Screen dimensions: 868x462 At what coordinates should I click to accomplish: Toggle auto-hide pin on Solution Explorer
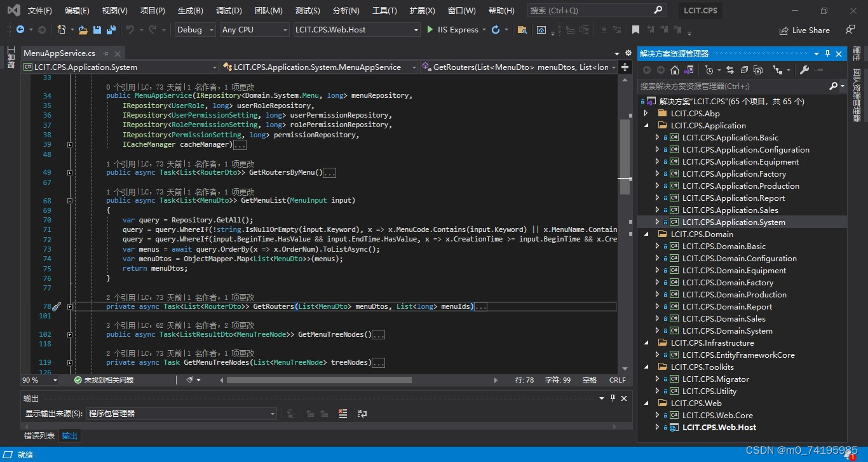(x=827, y=54)
